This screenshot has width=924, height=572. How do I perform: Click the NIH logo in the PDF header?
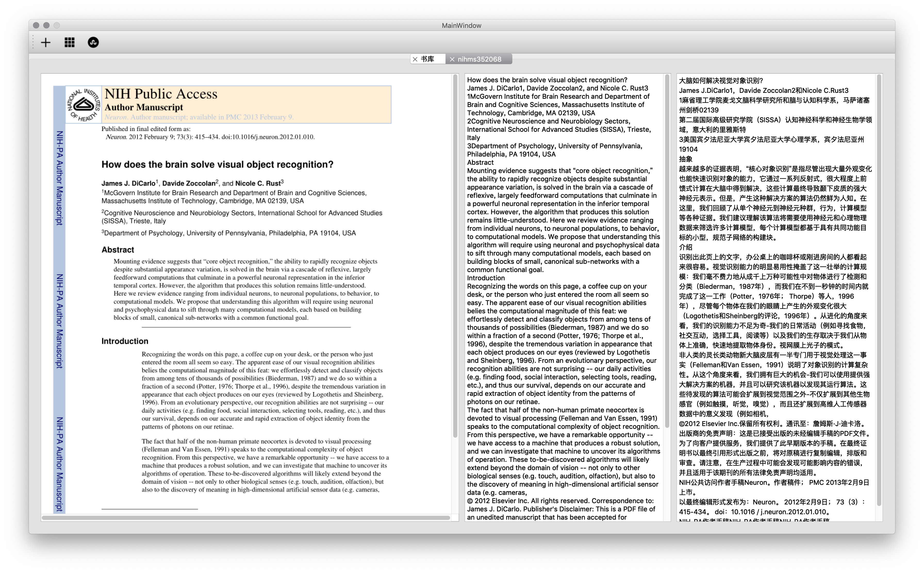[84, 105]
